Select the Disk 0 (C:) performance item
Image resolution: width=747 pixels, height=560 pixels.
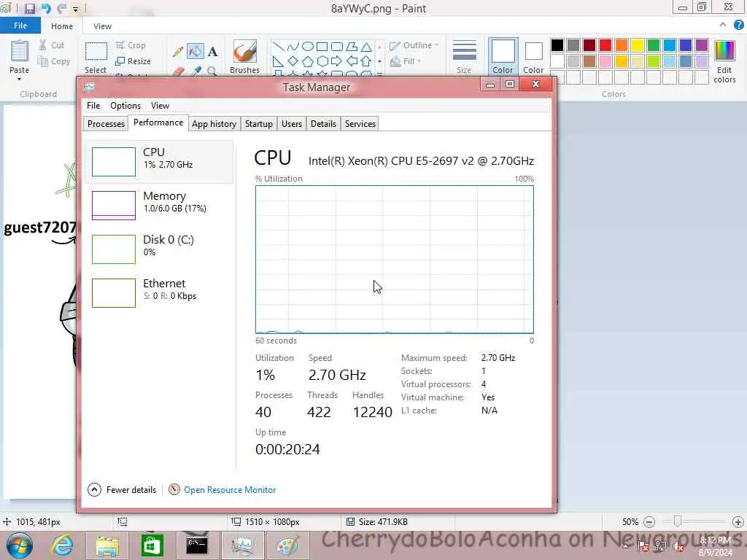159,249
